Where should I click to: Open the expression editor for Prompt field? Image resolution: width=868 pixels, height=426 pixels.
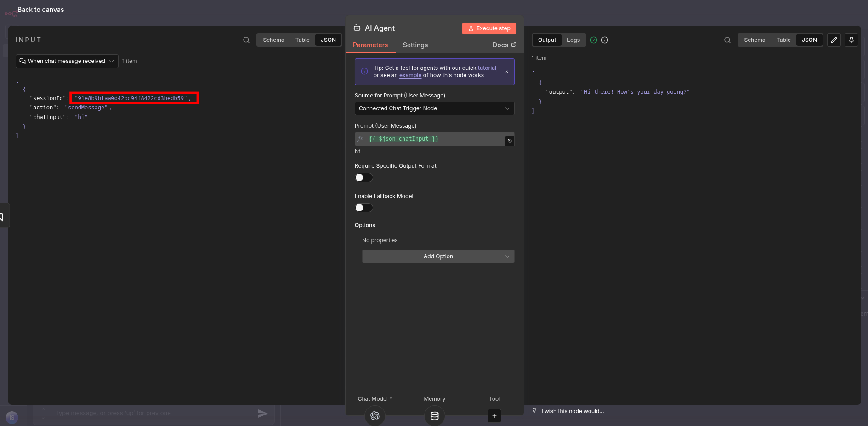tap(510, 141)
